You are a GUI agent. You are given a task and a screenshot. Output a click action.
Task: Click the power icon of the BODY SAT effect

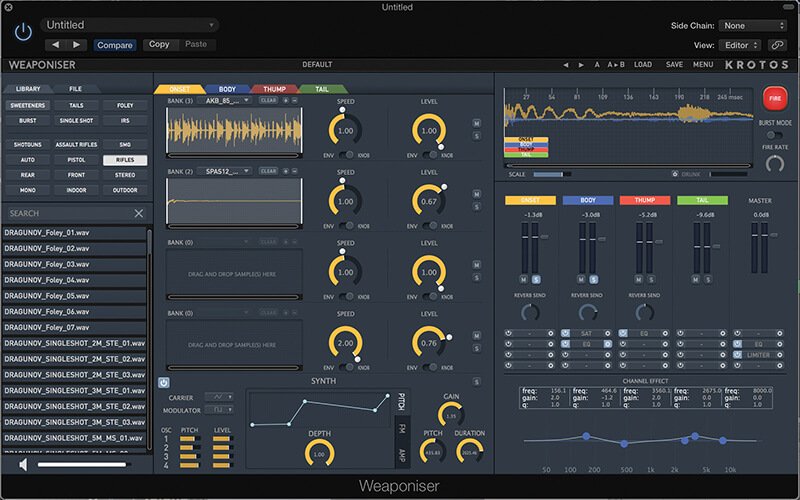coord(565,333)
